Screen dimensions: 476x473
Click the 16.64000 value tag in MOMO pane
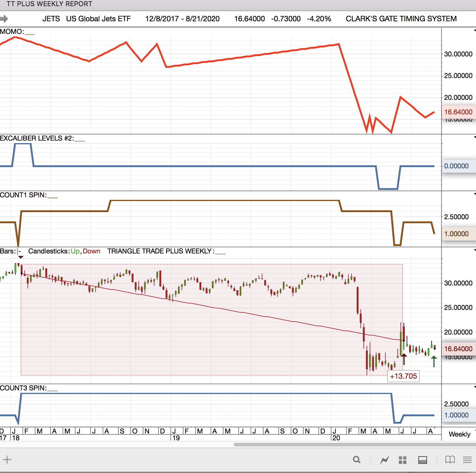(x=458, y=112)
